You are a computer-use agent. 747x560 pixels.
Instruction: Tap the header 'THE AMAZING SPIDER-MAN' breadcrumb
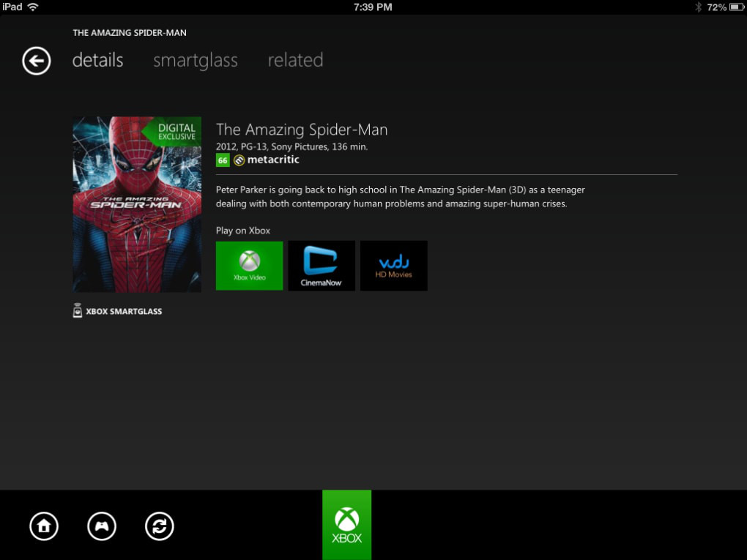tap(130, 33)
